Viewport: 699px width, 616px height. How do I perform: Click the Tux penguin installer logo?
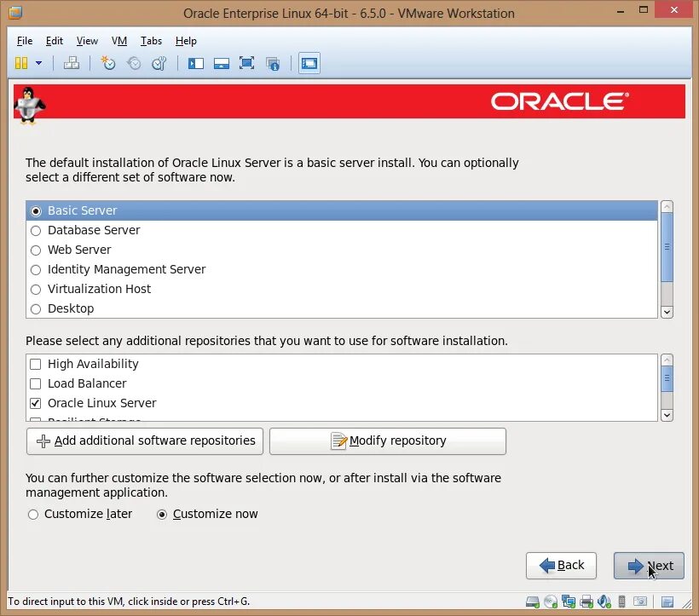[x=29, y=105]
